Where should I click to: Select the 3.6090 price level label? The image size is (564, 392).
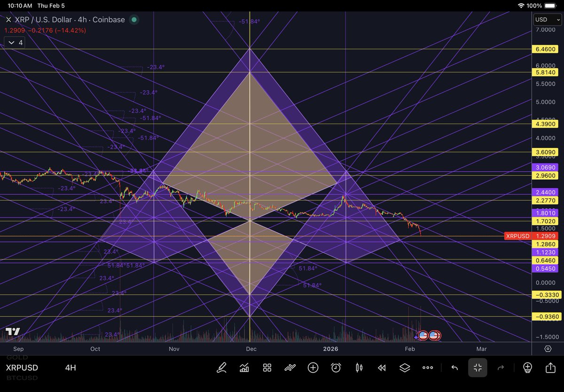point(546,152)
